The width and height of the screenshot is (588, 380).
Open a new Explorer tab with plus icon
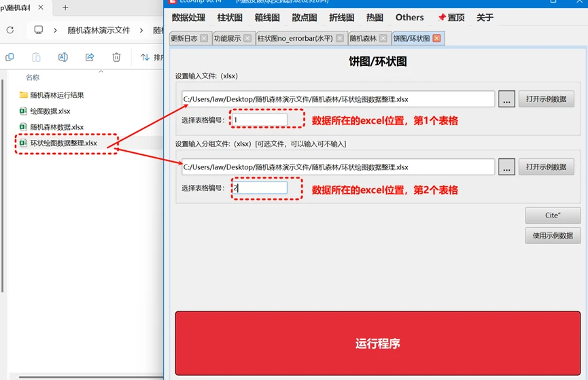[x=65, y=7]
